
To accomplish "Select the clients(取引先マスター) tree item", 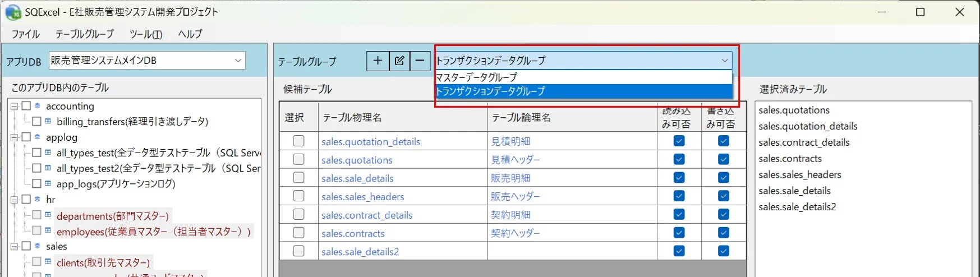I will pos(103,262).
